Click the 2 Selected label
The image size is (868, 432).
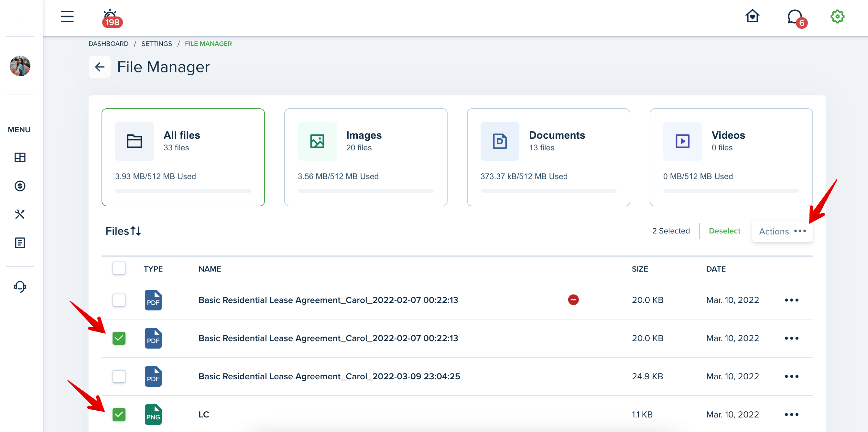[x=670, y=231]
